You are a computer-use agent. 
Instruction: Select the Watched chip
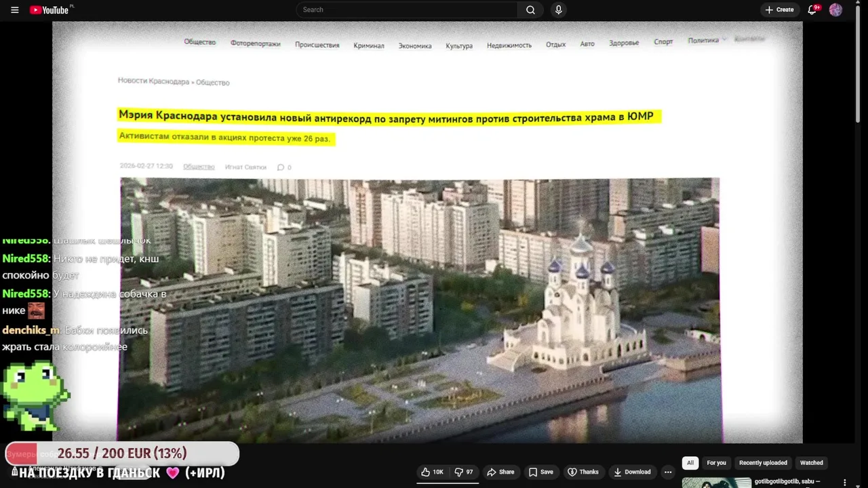pyautogui.click(x=811, y=463)
